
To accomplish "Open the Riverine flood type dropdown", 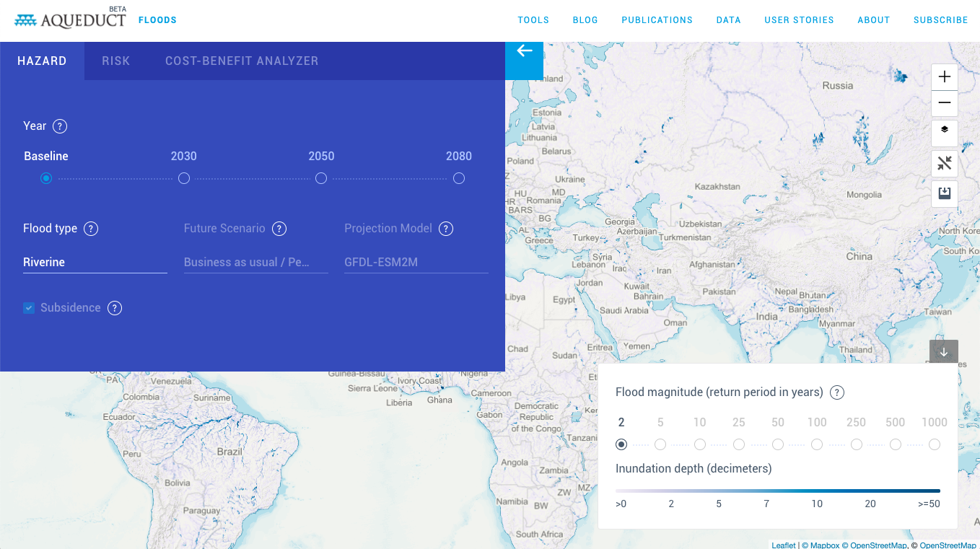I will tap(95, 263).
